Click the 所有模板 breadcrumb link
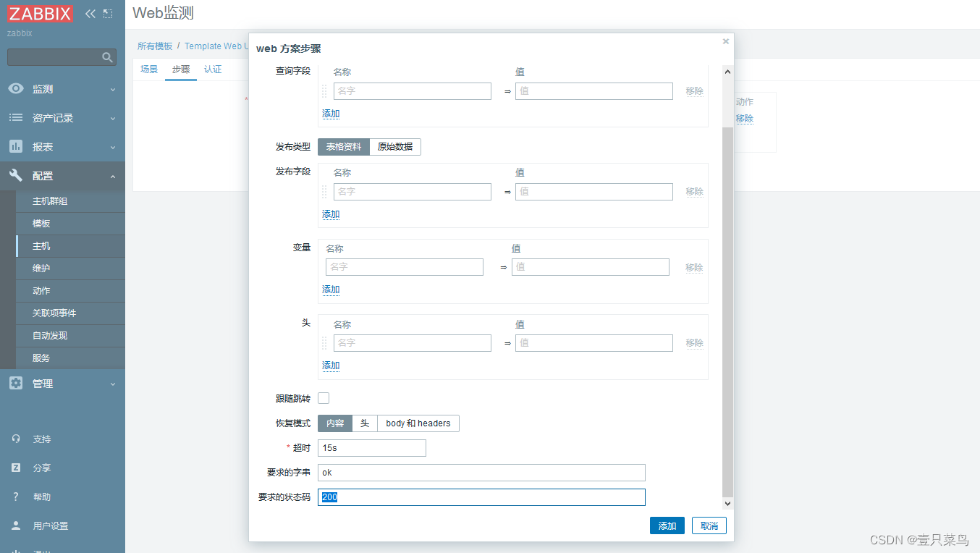Viewport: 980px width, 553px height. [x=155, y=46]
